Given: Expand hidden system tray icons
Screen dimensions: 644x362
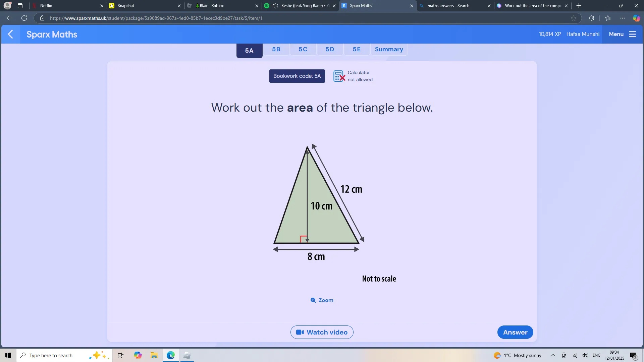Looking at the screenshot, I should tap(552, 355).
